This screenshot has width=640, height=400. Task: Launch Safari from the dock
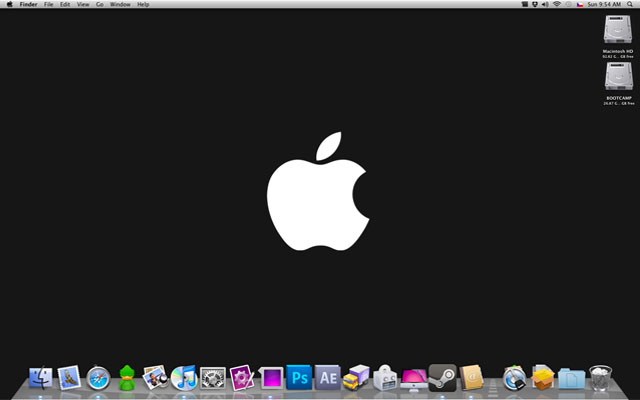[98, 377]
